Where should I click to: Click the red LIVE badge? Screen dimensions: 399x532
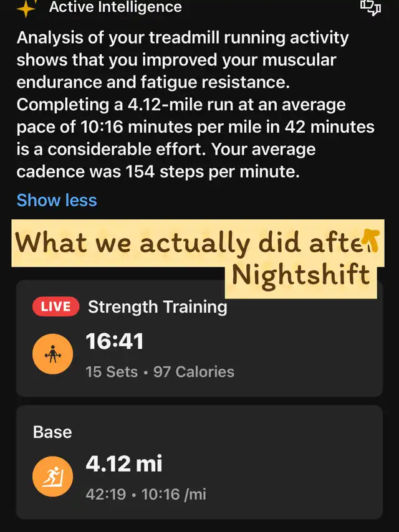pyautogui.click(x=55, y=306)
